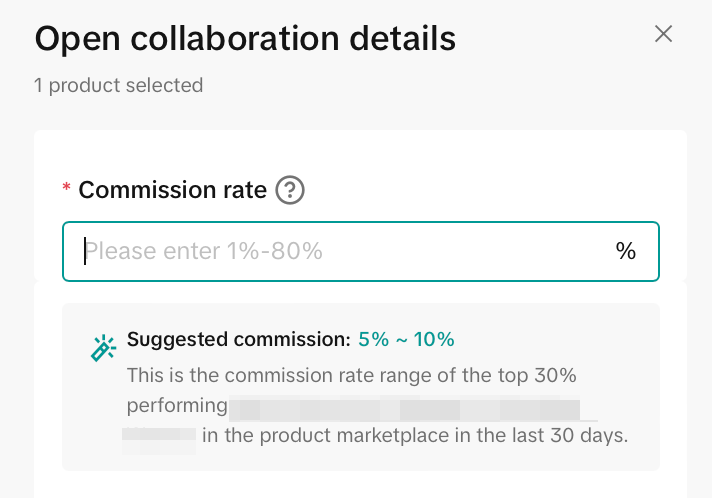Click the 'Please enter 1%-80%' placeholder text
Image resolution: width=712 pixels, height=498 pixels.
(x=207, y=251)
